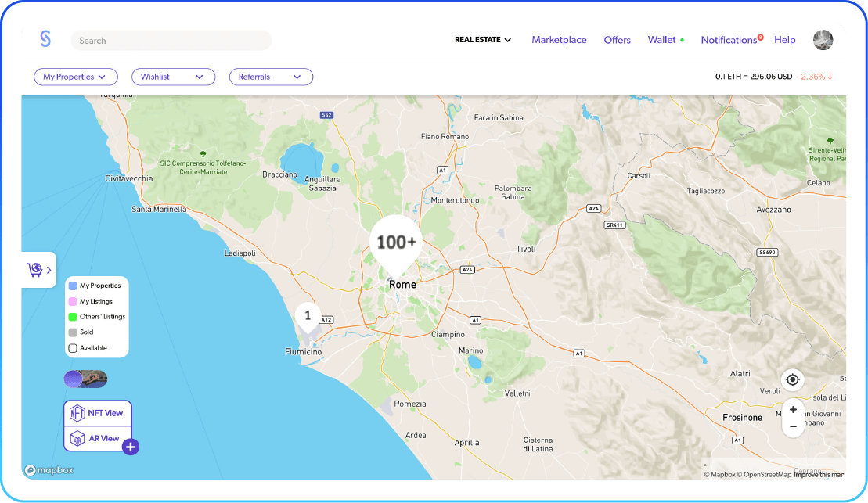Expand the My Properties dropdown
The height and width of the screenshot is (503, 868).
[x=76, y=77]
